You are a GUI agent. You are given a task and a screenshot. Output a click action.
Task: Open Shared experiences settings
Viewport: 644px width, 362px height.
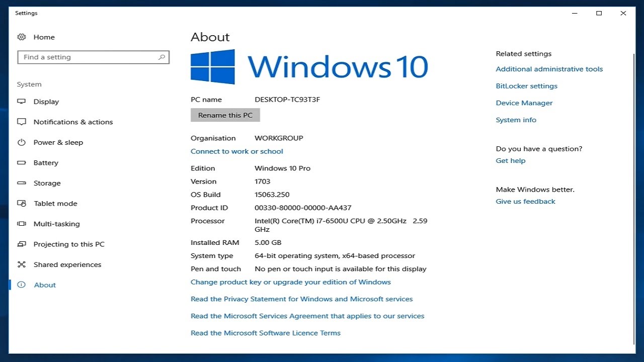click(67, 264)
